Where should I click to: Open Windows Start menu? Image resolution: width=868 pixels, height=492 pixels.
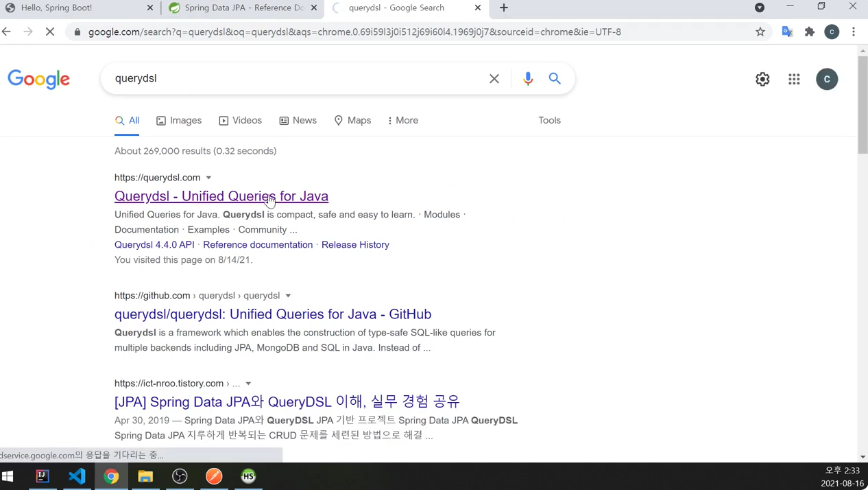(x=8, y=476)
